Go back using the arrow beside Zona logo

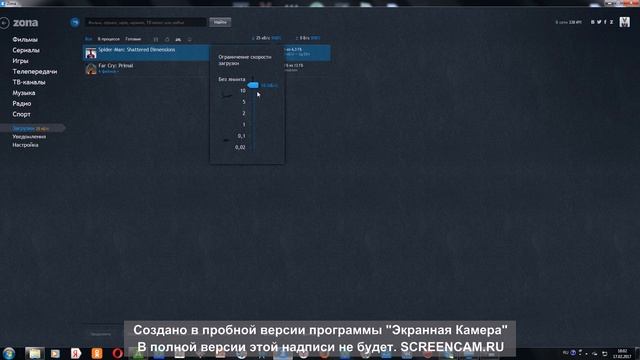pos(4,23)
